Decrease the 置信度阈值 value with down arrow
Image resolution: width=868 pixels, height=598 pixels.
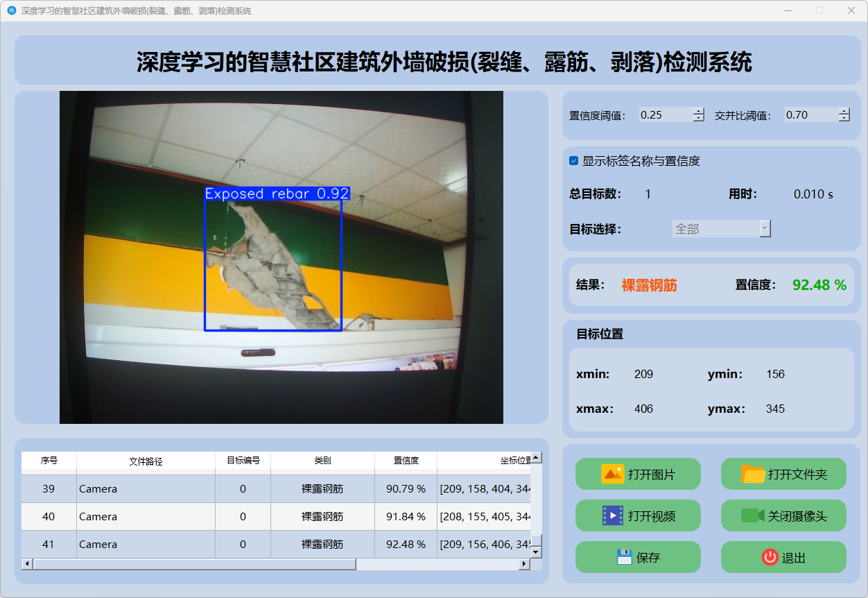coord(698,119)
